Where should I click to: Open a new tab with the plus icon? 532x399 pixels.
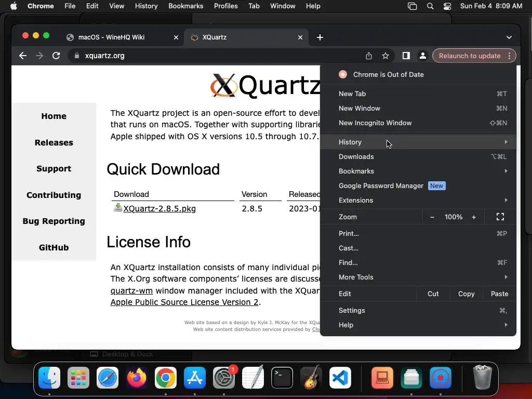point(320,37)
